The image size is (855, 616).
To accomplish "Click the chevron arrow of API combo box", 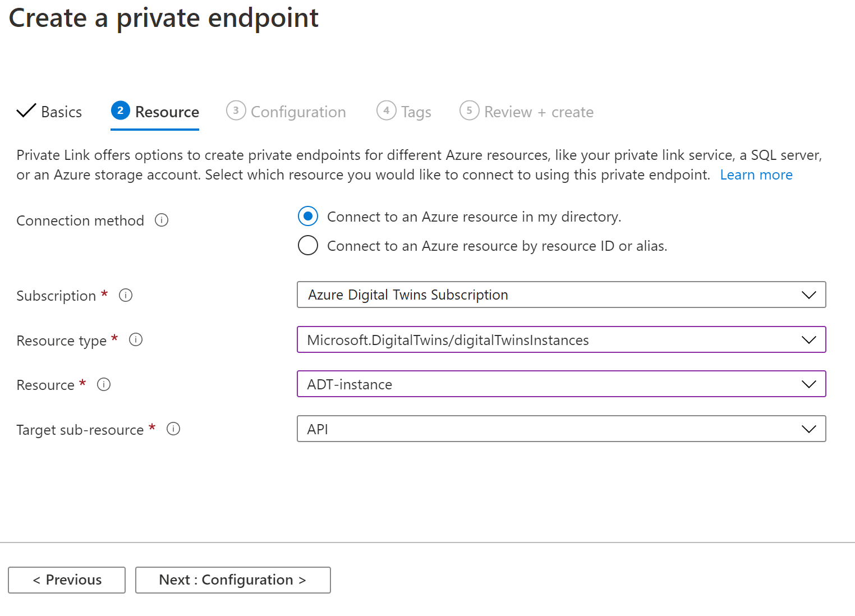I will (x=809, y=429).
